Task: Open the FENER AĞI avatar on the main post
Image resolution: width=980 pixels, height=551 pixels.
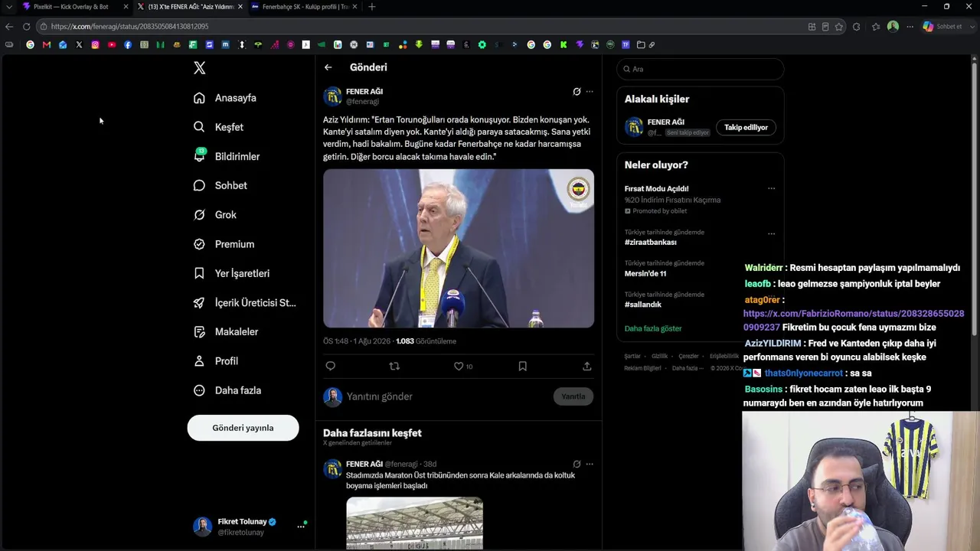Action: 332,96
